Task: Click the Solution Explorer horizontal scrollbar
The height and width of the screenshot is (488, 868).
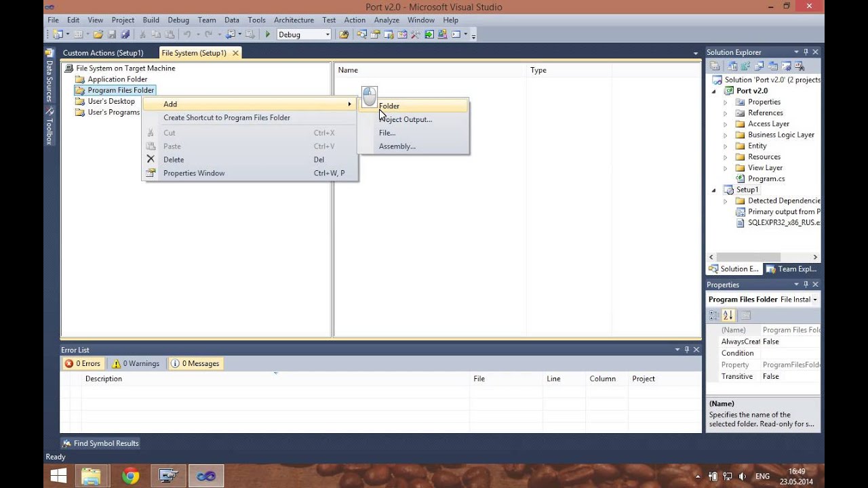Action: click(763, 257)
